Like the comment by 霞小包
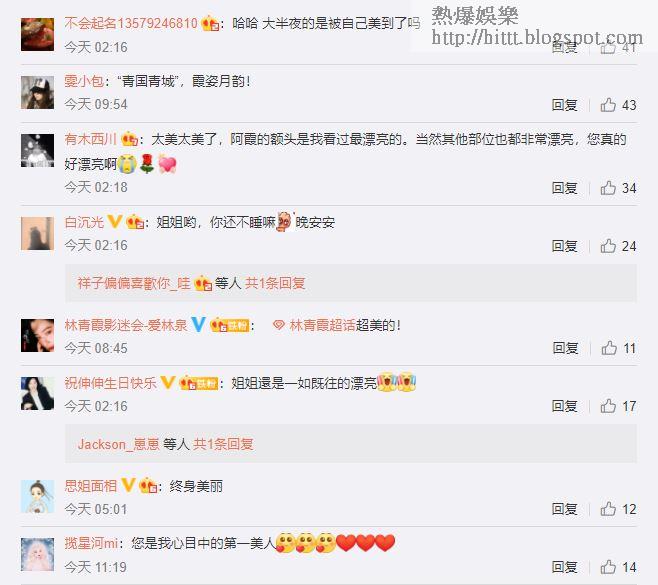 click(608, 104)
